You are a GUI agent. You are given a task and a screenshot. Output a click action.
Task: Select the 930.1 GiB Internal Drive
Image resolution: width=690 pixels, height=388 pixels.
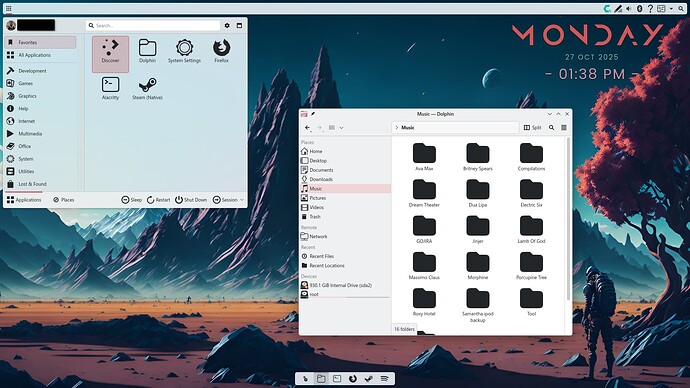[x=345, y=285]
